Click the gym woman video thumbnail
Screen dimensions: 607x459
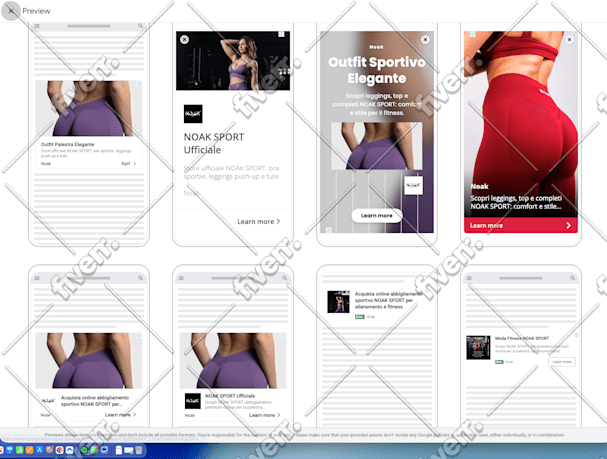tap(233, 61)
